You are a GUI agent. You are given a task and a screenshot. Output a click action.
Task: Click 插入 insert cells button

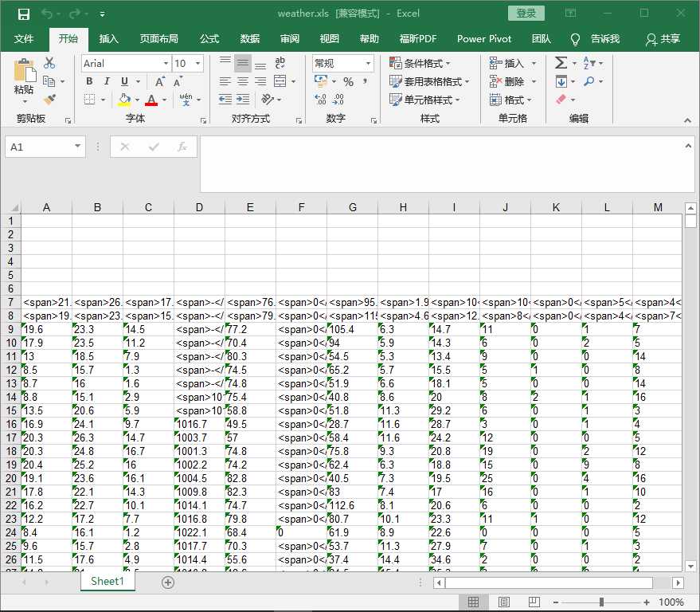point(506,64)
